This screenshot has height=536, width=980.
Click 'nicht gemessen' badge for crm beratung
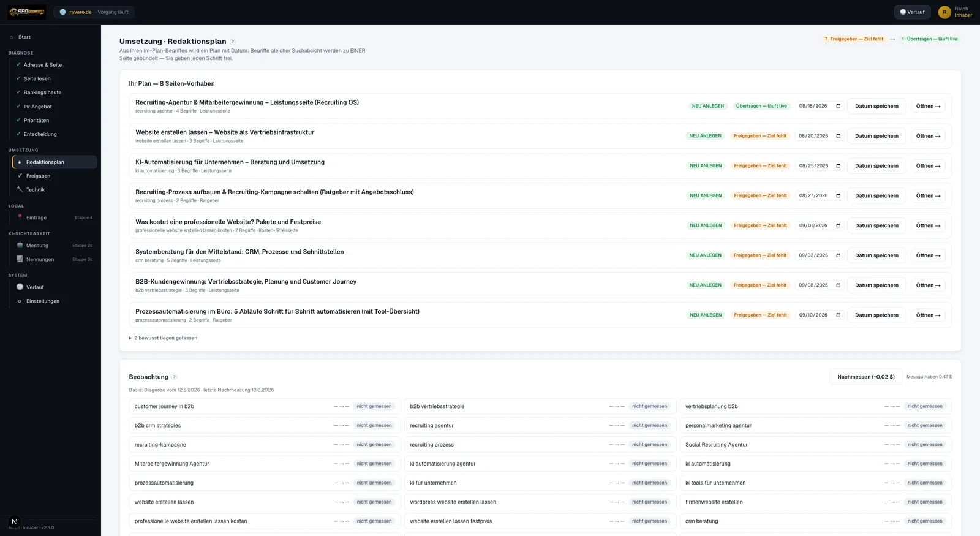tap(925, 521)
